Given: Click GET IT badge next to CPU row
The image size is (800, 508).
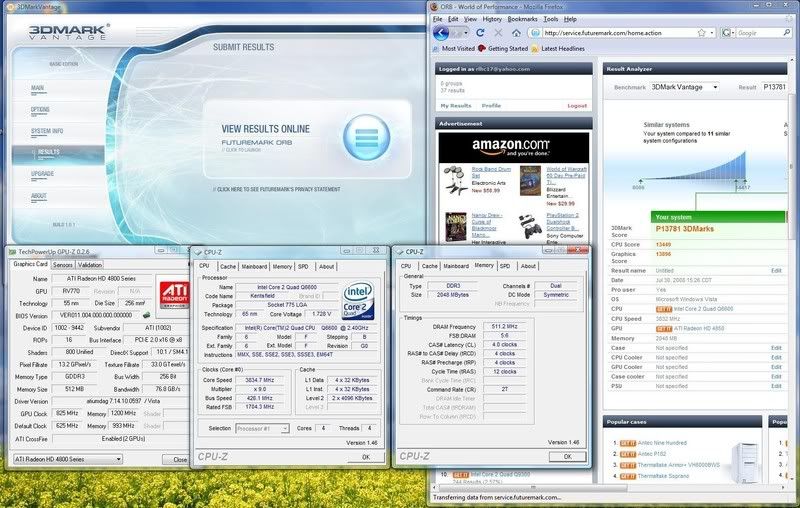Looking at the screenshot, I should 664,309.
